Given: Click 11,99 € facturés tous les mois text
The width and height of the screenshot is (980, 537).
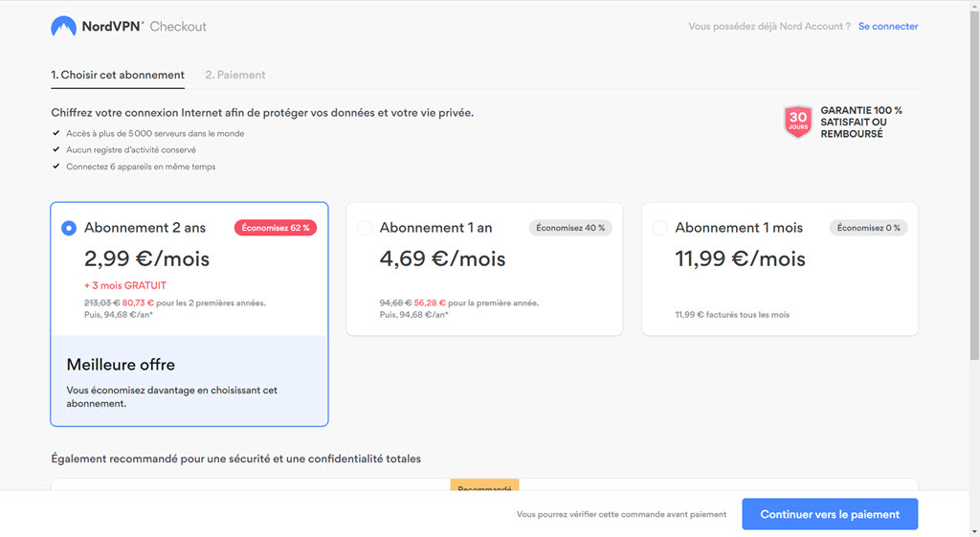Looking at the screenshot, I should point(732,315).
